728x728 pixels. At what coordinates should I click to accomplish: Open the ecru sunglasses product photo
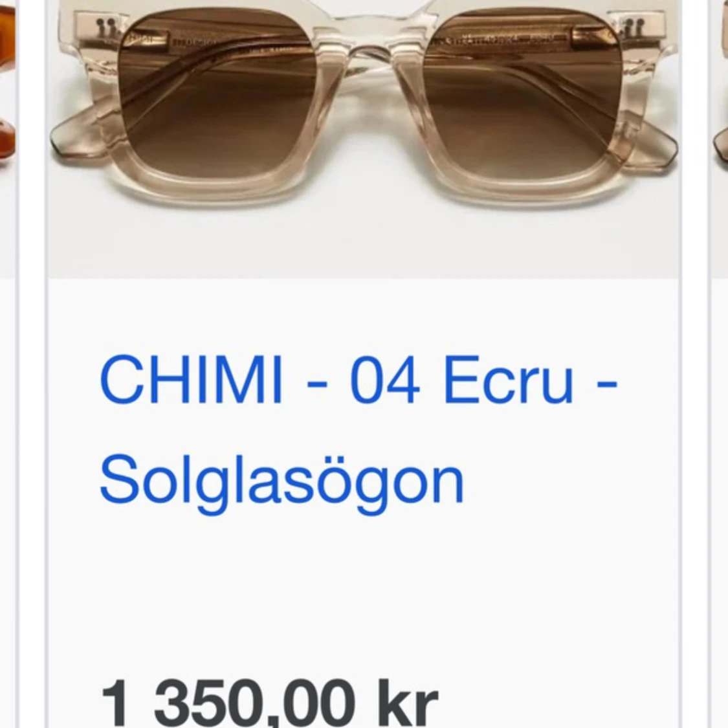pos(364,139)
